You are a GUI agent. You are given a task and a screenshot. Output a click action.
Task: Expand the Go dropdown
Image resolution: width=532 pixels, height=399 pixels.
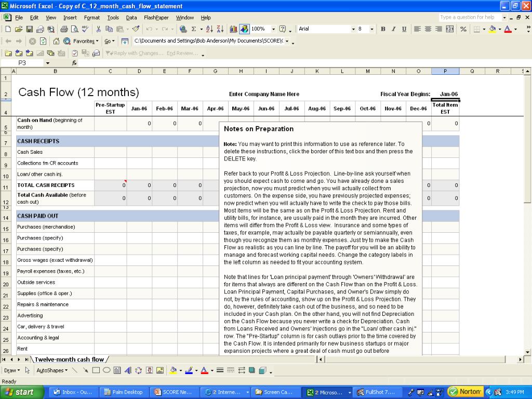[x=109, y=42]
